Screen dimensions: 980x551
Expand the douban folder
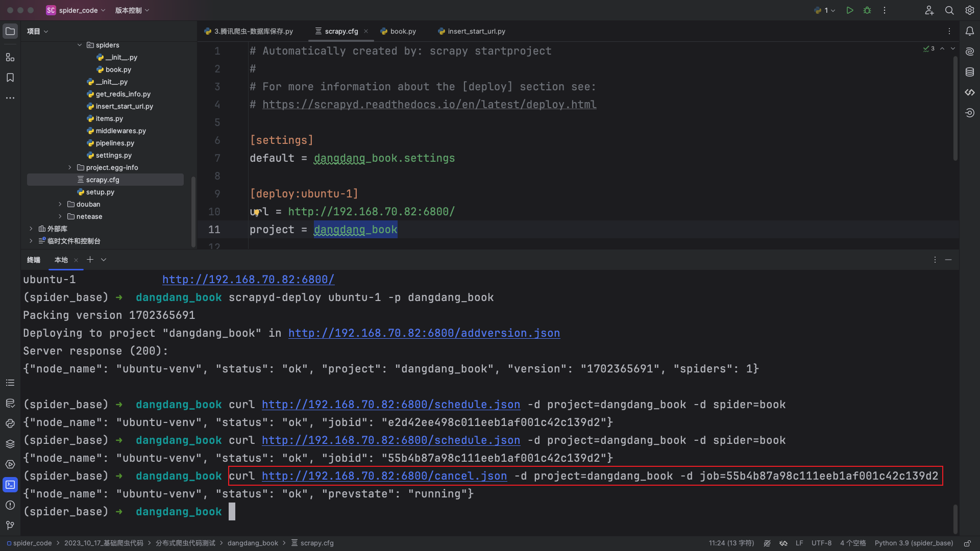(x=60, y=204)
